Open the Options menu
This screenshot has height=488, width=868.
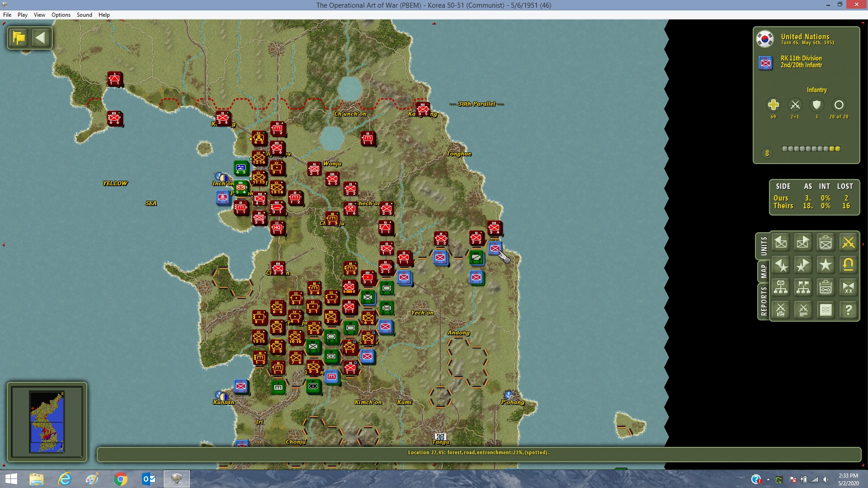coord(61,15)
